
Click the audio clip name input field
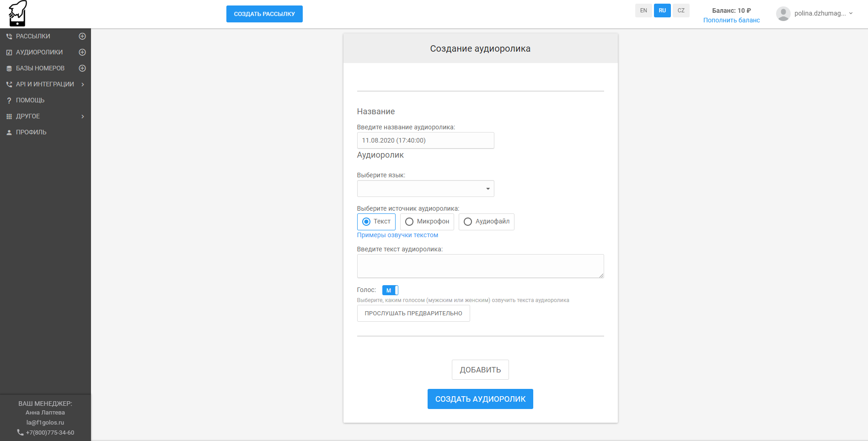[425, 140]
